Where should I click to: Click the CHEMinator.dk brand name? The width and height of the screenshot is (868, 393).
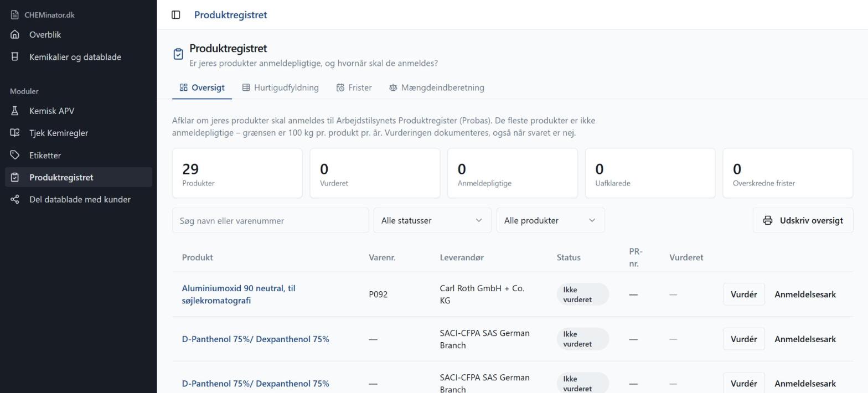(49, 15)
